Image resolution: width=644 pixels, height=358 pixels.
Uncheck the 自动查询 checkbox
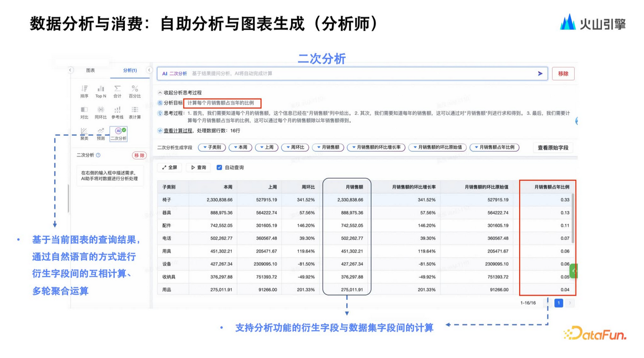click(x=219, y=167)
